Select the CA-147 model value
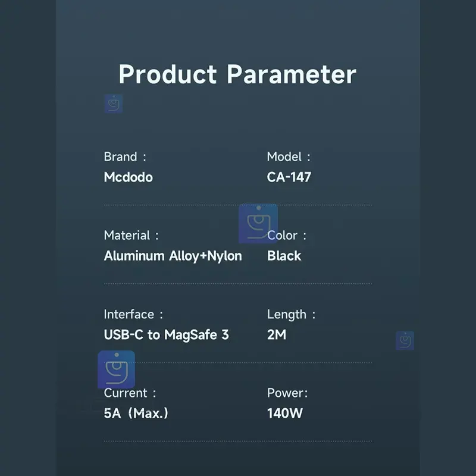The height and width of the screenshot is (476, 476). point(289,177)
